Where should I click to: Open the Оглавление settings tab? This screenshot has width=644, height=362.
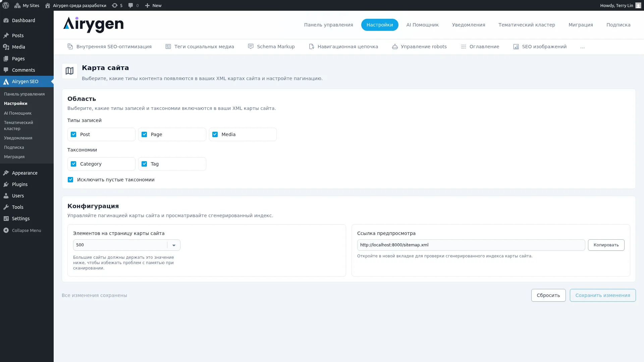[x=480, y=47]
